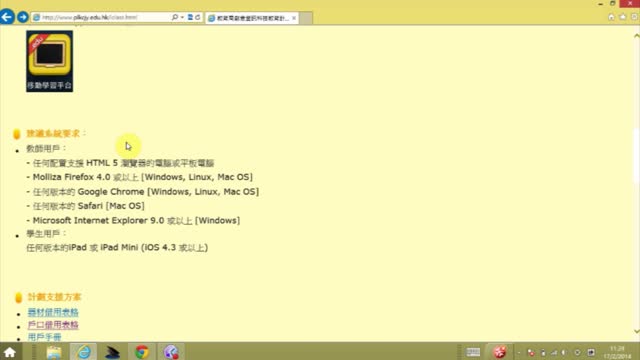
Task: Click the browser Forward arrow button
Action: [23, 17]
